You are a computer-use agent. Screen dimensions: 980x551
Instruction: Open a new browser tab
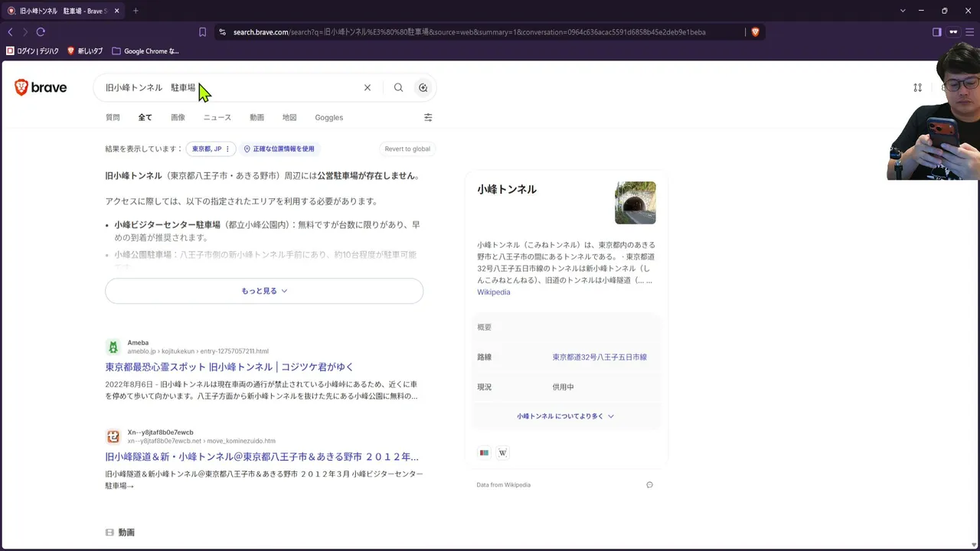136,11
